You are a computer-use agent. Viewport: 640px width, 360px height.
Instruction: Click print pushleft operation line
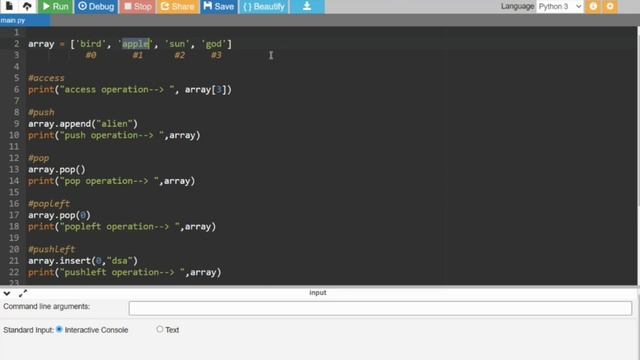124,272
